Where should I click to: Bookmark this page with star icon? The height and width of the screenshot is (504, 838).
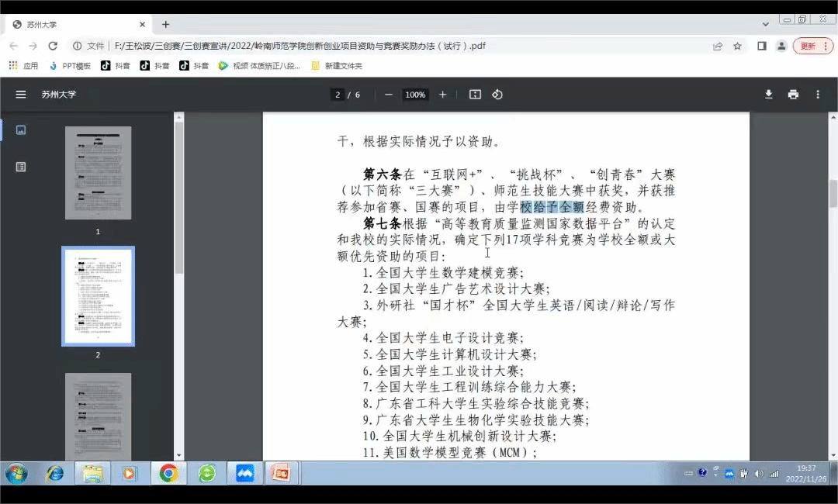(737, 46)
